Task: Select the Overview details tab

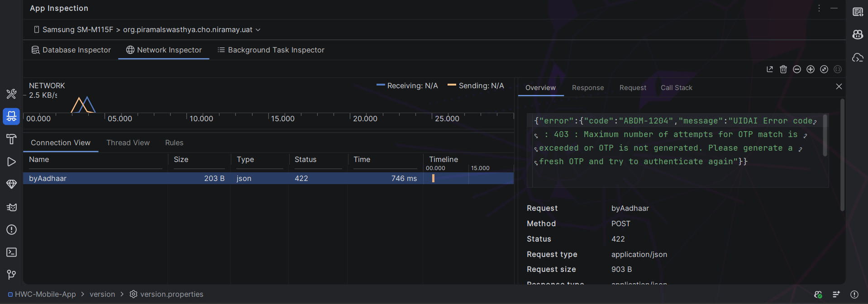Action: tap(540, 88)
